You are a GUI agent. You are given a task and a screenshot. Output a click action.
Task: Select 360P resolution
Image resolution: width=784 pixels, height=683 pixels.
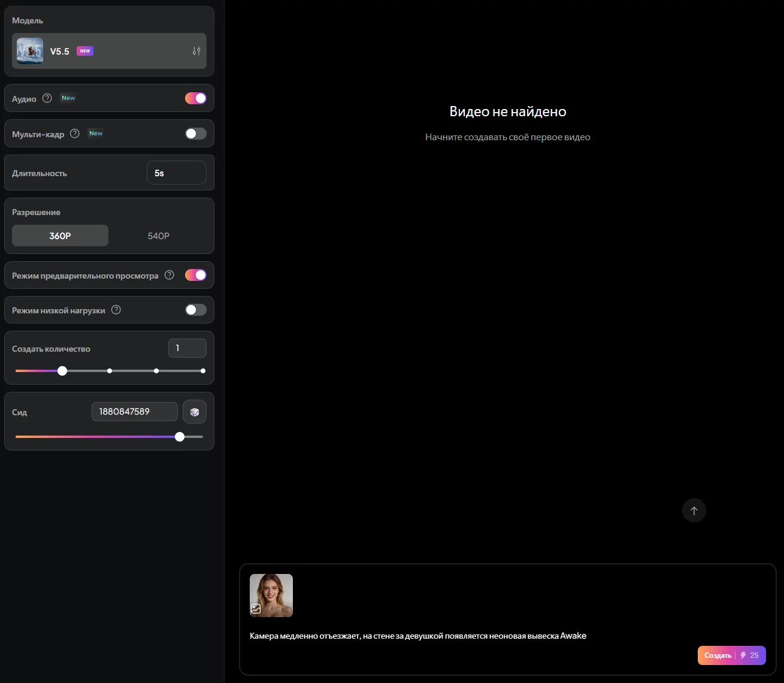60,236
